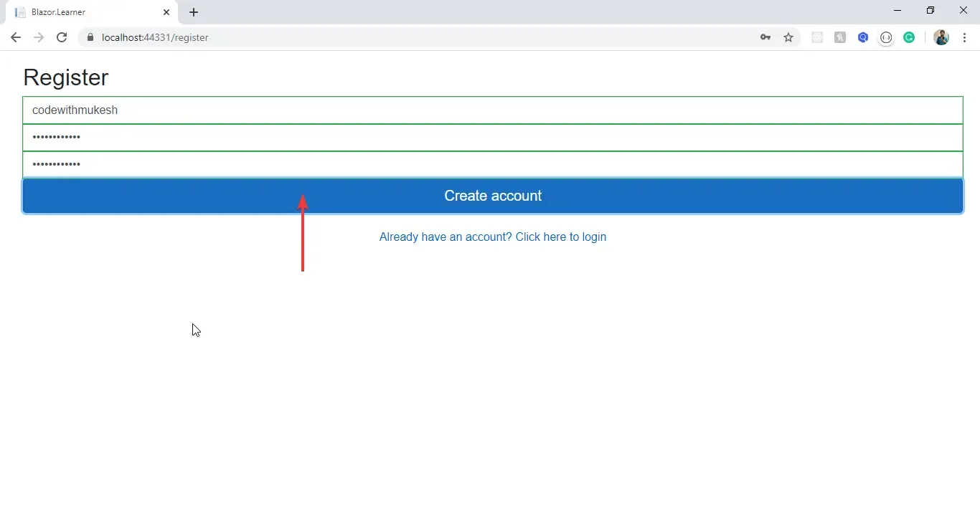Reload the register page
Screen dimensions: 980x529
[x=62, y=37]
